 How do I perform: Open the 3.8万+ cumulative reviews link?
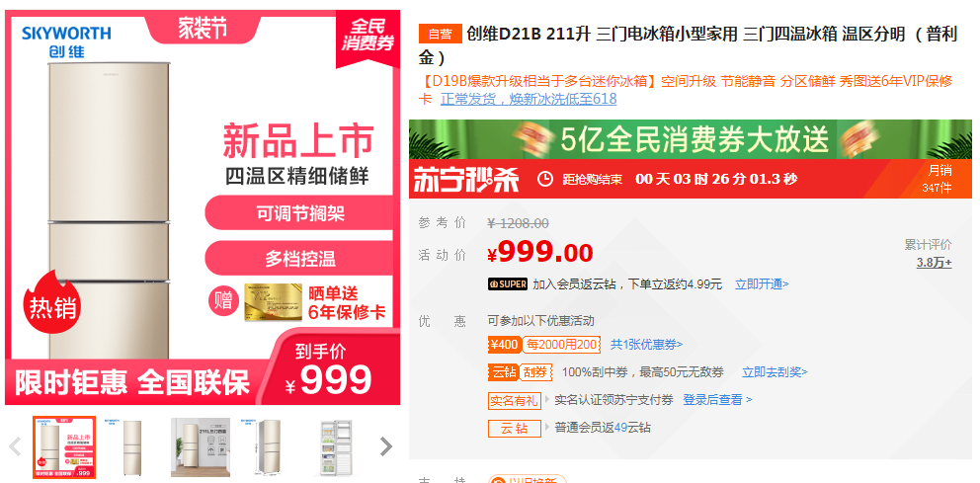coord(934,263)
